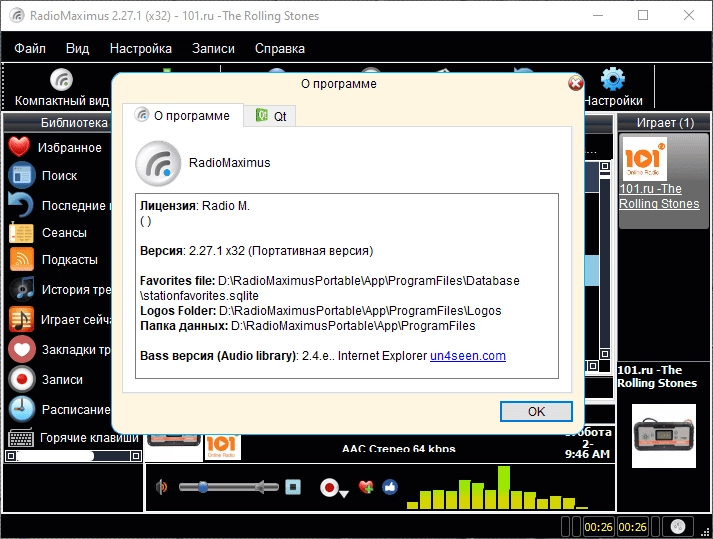Click the small 101 logo beside player
The height and width of the screenshot is (539, 713).
click(x=222, y=447)
